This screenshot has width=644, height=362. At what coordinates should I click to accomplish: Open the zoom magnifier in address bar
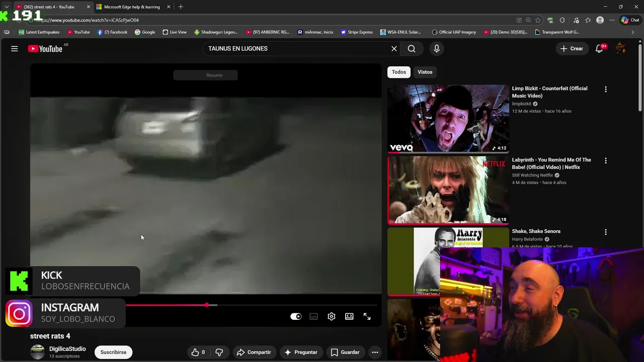pyautogui.click(x=528, y=20)
